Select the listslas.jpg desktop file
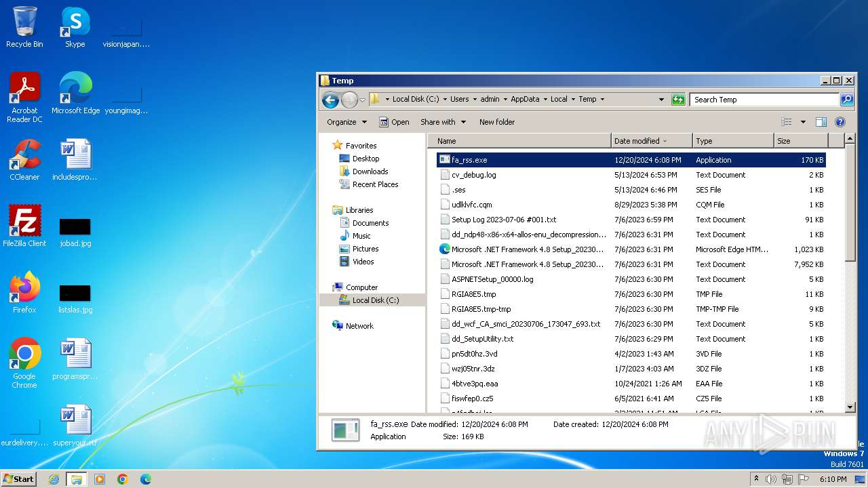The width and height of the screenshot is (868, 488). (75, 298)
